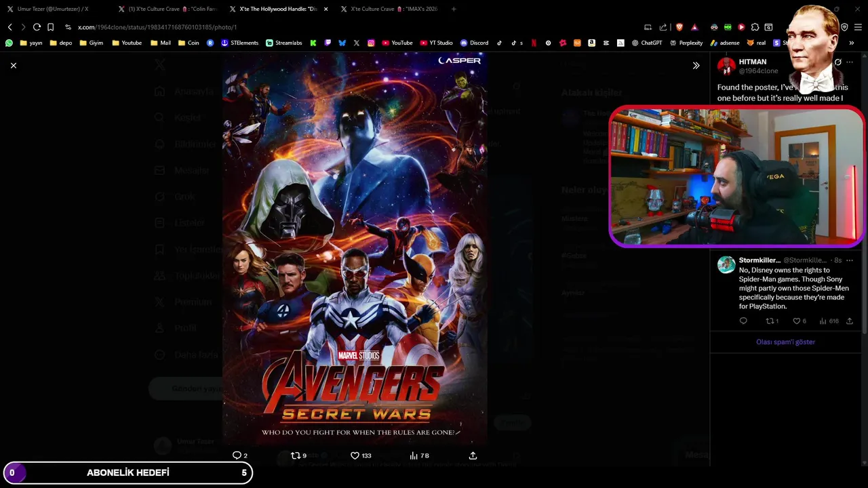
Task: Open the HITMAN profile avatar
Action: [726, 66]
